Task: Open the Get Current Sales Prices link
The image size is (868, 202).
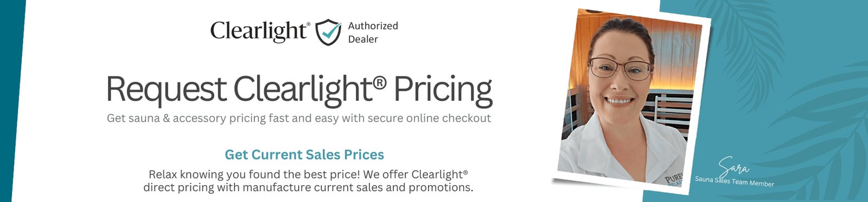Action: coord(304,155)
